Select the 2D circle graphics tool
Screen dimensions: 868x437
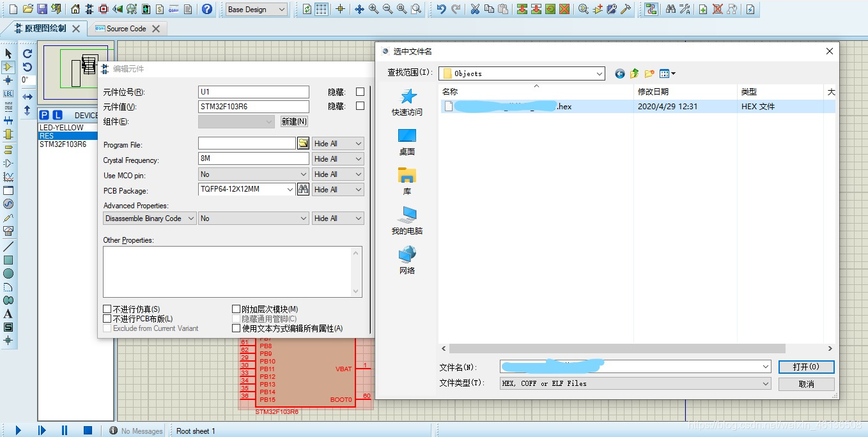coord(8,273)
